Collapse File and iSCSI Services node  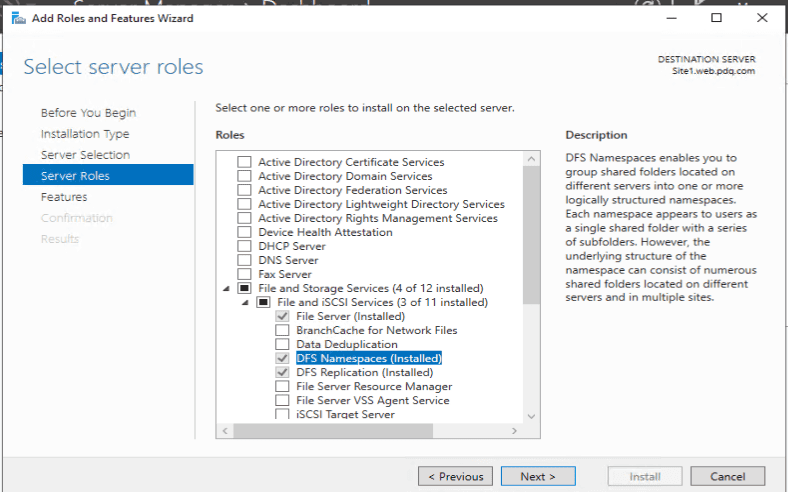[245, 303]
